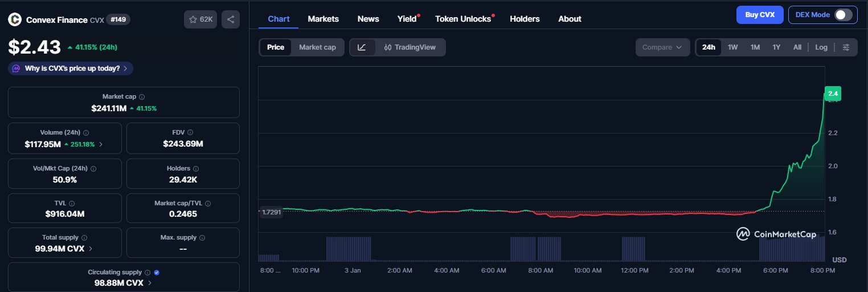Open chart settings sliders icon
The height and width of the screenshot is (292, 868).
(x=846, y=47)
